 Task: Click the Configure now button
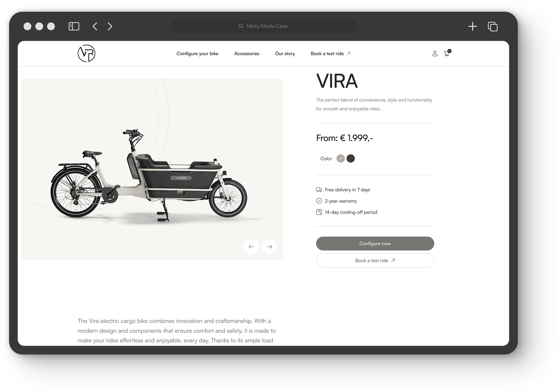tap(375, 244)
